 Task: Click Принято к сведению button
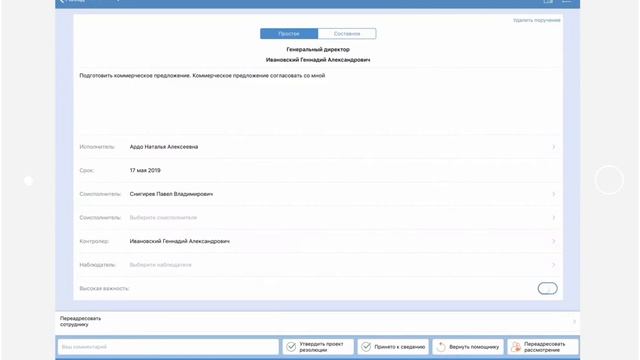(x=393, y=347)
